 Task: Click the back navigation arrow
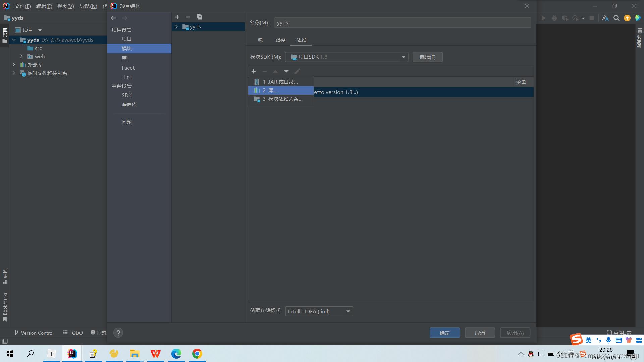(113, 18)
